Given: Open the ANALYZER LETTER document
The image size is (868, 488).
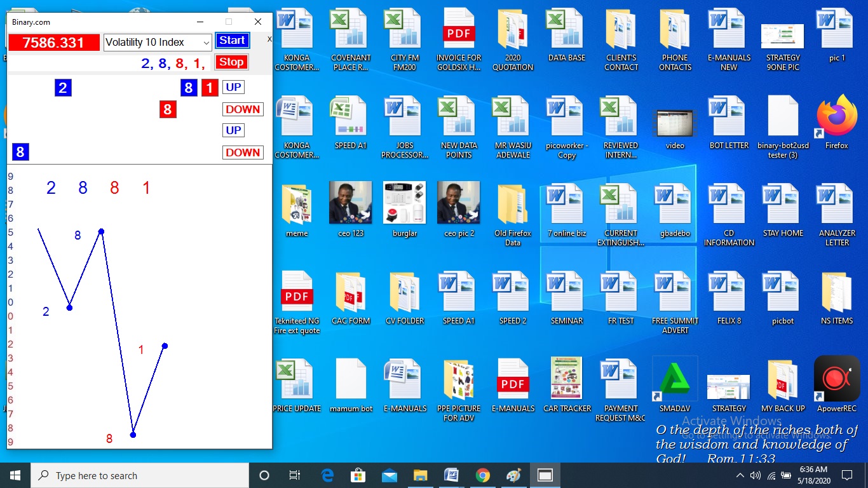Looking at the screenshot, I should point(837,215).
